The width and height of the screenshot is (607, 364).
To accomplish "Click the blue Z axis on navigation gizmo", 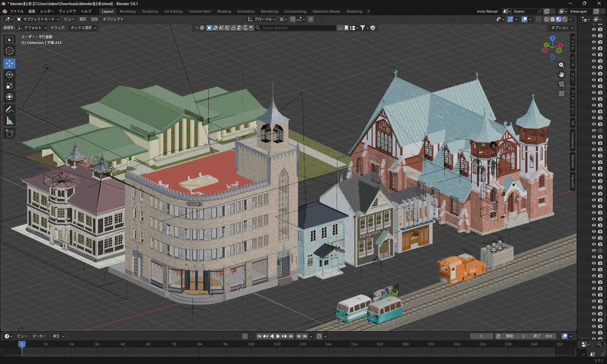I will (552, 38).
